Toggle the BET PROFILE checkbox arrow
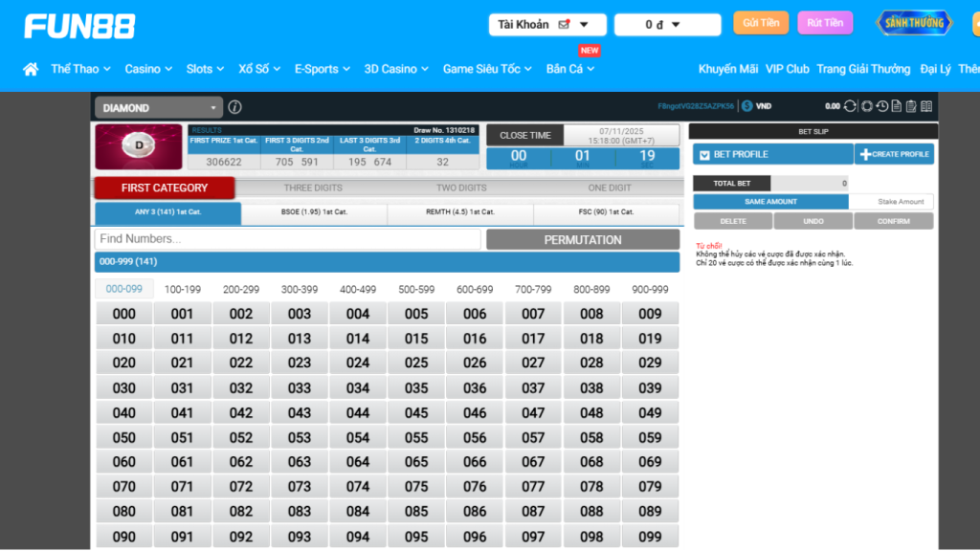 [704, 155]
